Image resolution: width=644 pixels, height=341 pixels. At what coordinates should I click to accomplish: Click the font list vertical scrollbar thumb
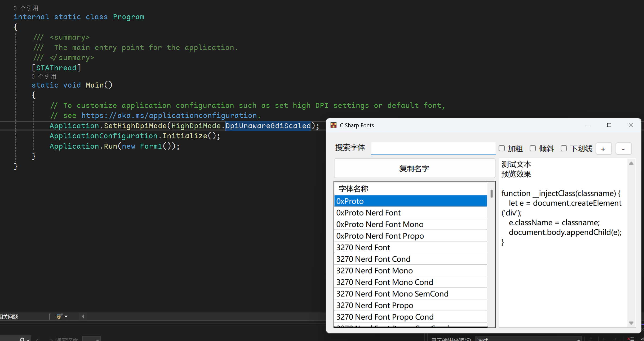(491, 193)
